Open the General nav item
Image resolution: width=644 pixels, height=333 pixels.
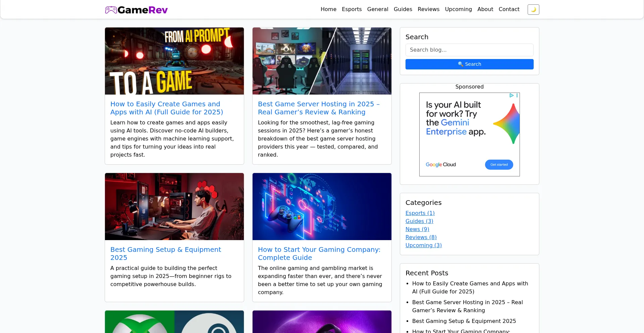(x=378, y=9)
